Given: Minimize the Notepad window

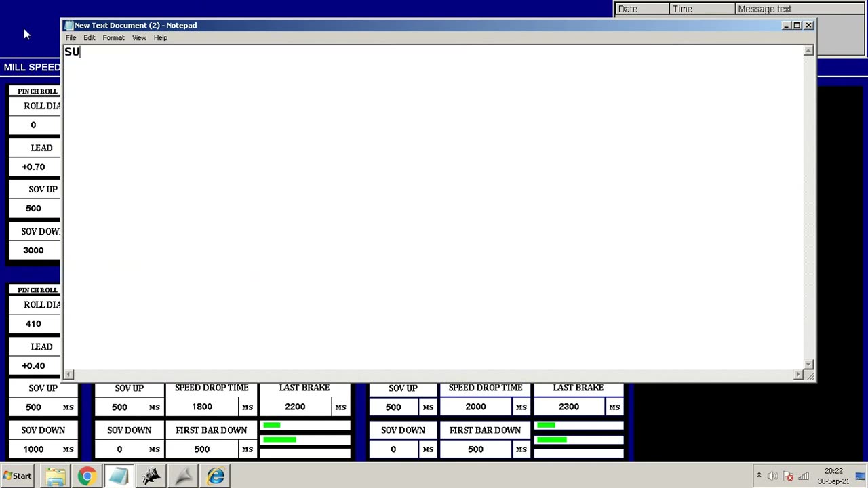Looking at the screenshot, I should tap(786, 25).
